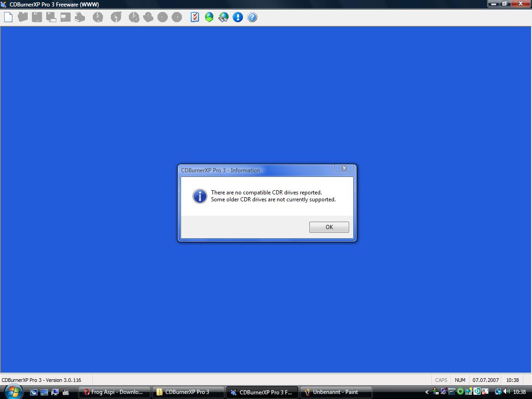
Task: Click the globe with binoculars icon
Action: point(223,17)
